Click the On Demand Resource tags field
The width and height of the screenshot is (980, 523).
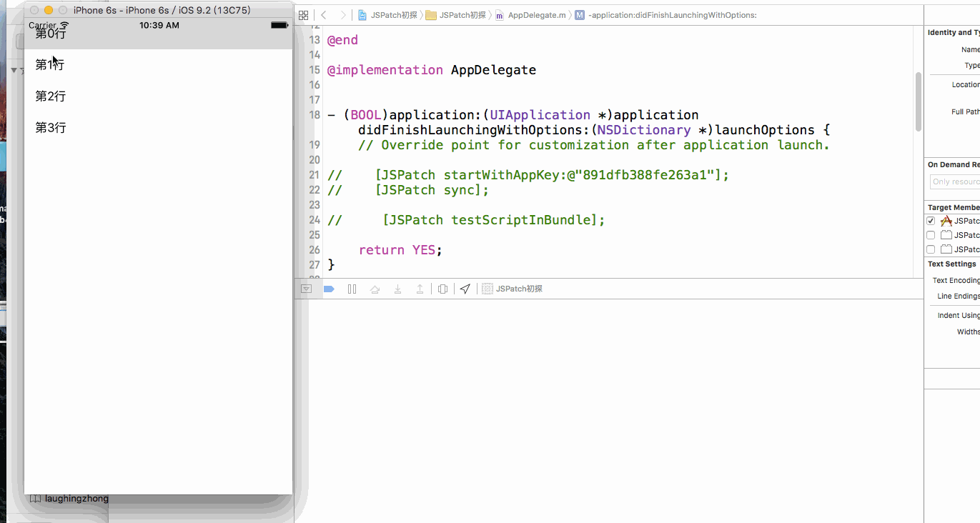[954, 181]
